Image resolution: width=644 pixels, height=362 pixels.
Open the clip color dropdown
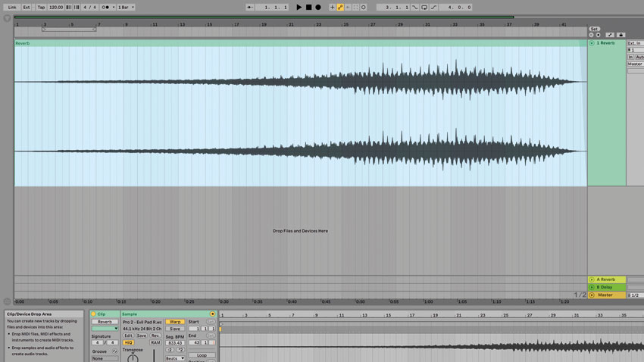coord(105,329)
